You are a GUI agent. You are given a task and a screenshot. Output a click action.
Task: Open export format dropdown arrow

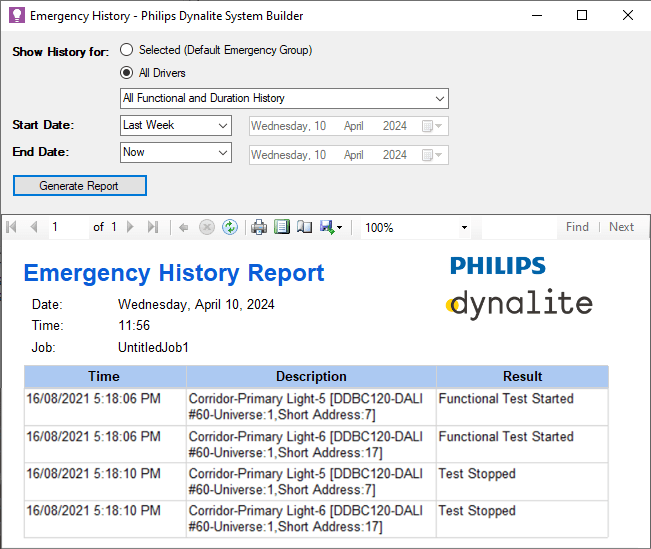point(340,228)
